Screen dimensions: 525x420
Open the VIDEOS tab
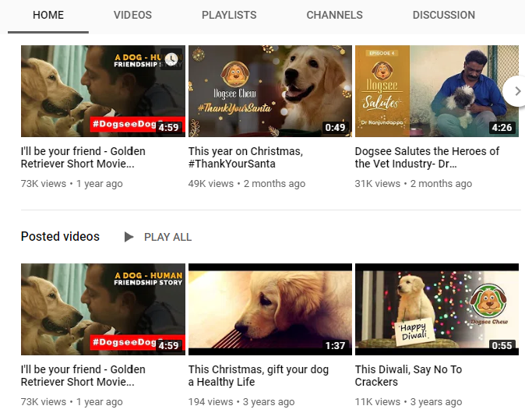coord(132,15)
